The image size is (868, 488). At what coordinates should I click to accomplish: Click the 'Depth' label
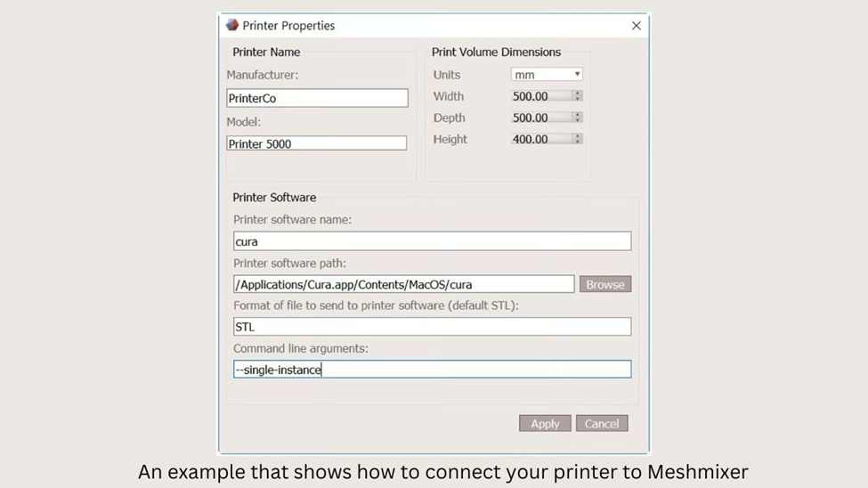(x=449, y=118)
